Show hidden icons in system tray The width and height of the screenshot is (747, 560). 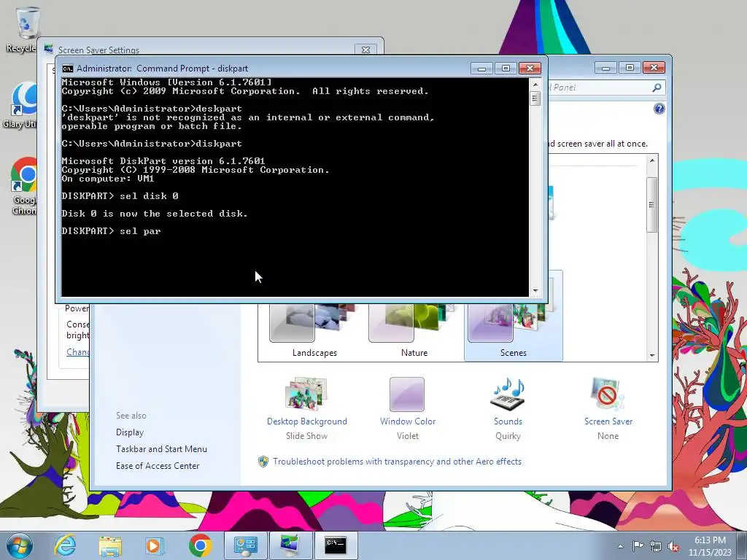(x=620, y=546)
